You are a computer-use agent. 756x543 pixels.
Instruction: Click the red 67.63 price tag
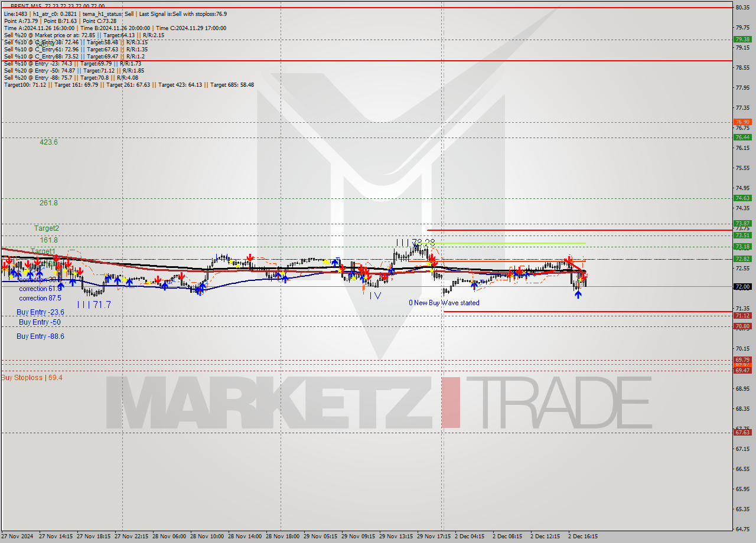(x=742, y=433)
